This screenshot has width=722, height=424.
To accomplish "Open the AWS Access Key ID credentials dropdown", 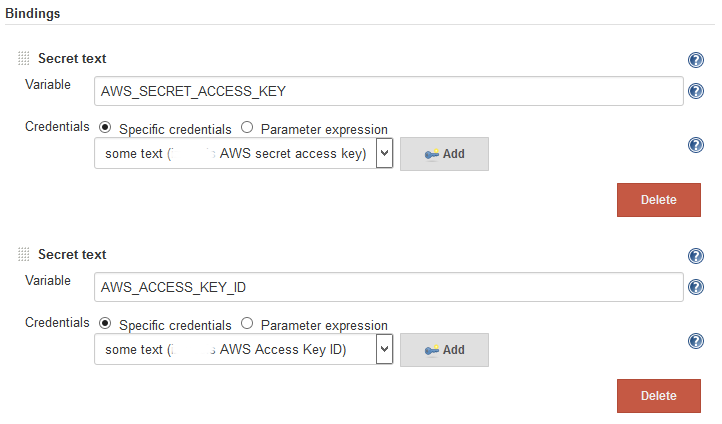I will coord(244,349).
